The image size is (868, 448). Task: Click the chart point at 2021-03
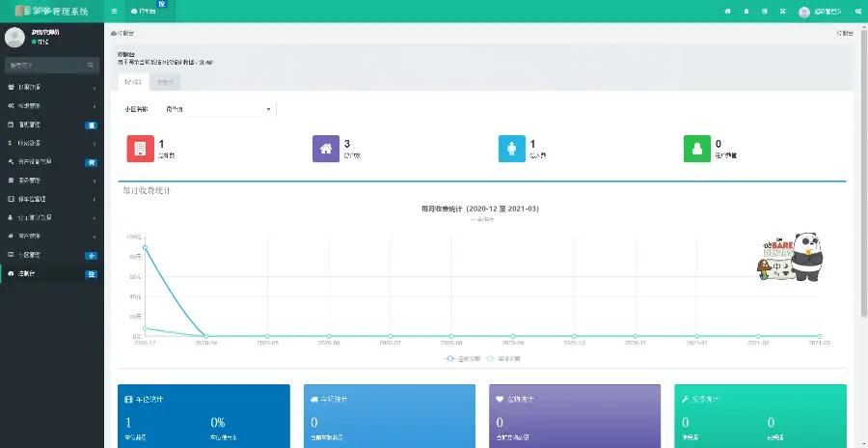pyautogui.click(x=819, y=336)
